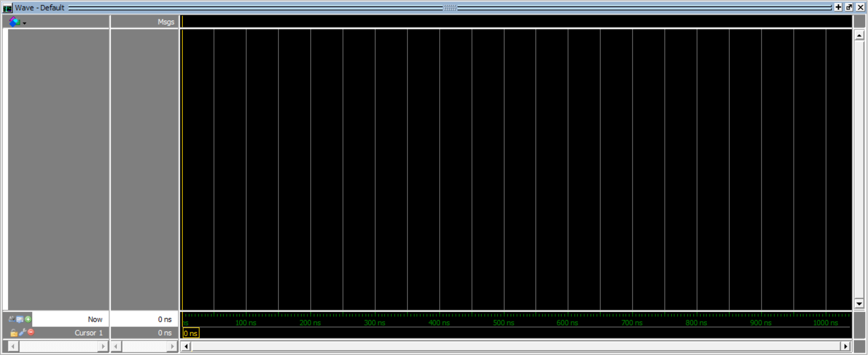Image resolution: width=868 pixels, height=355 pixels.
Task: Click right arrow of waveform horizontal scrollbar
Action: pyautogui.click(x=845, y=346)
